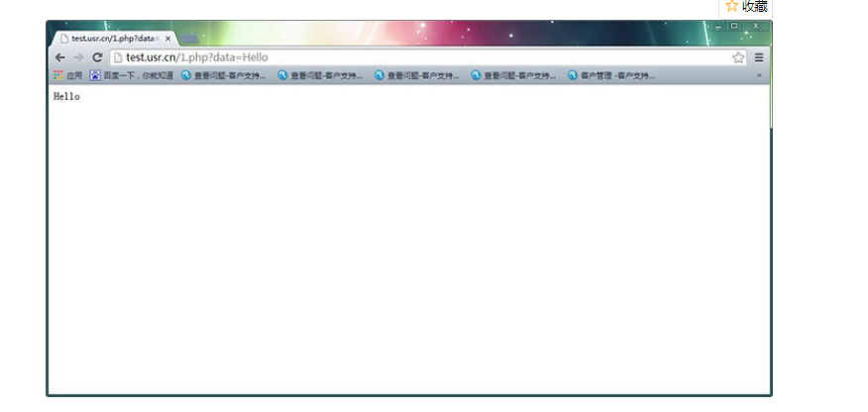Open the 应用 apps shortcut

[x=67, y=75]
